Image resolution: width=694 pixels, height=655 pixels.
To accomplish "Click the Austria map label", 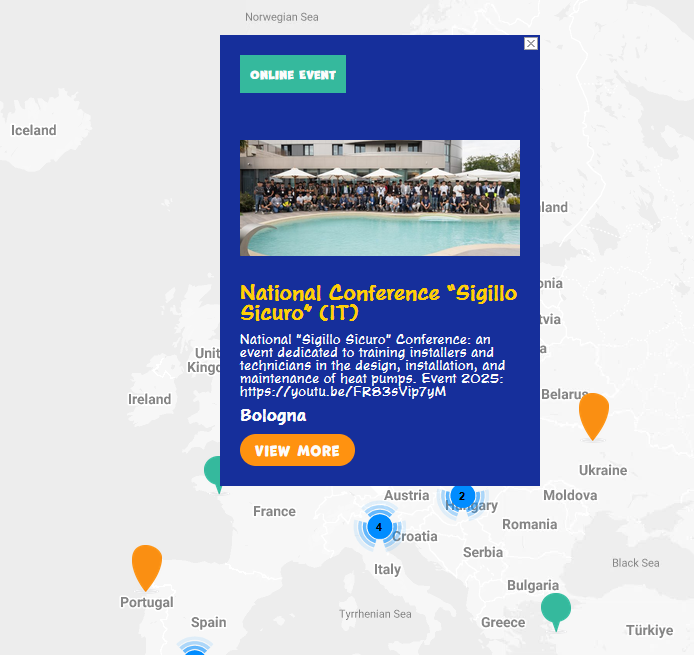I will point(406,495).
